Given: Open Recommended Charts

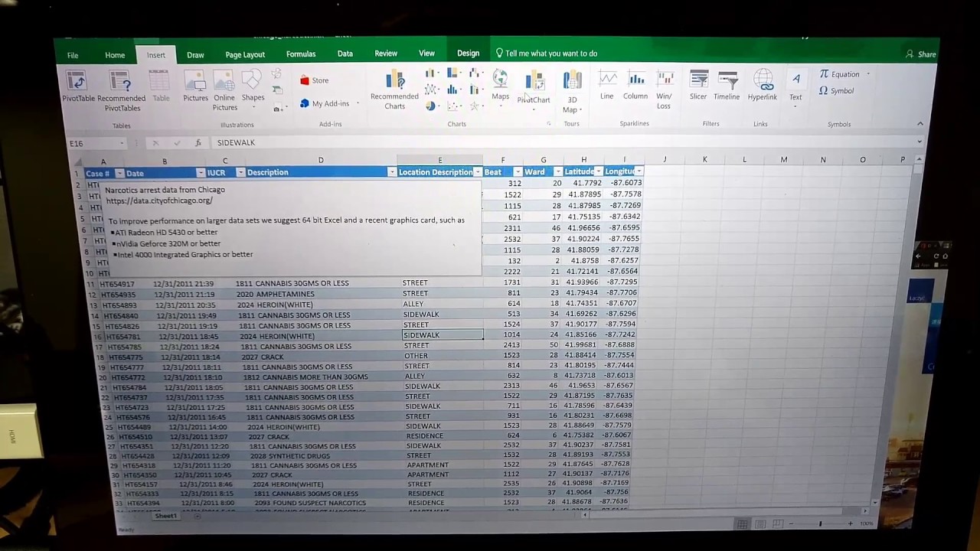Looking at the screenshot, I should [x=394, y=91].
